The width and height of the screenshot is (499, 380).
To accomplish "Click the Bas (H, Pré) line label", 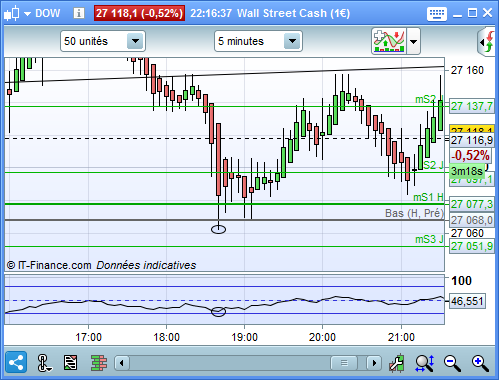I will 414,213.
